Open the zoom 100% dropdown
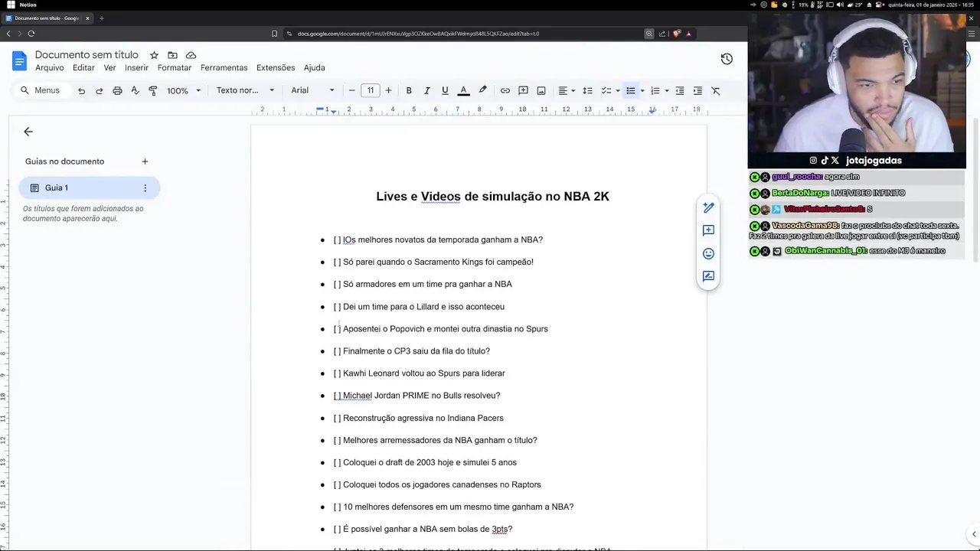The height and width of the screenshot is (551, 980). tap(184, 90)
